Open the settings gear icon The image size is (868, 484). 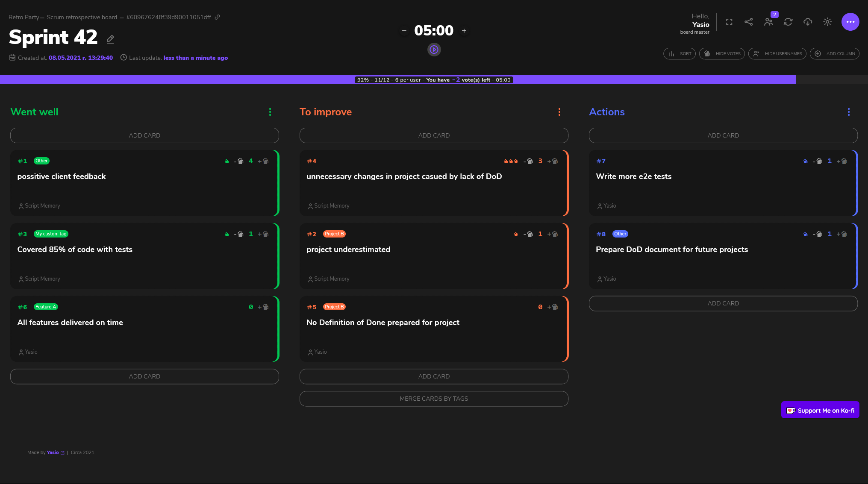pyautogui.click(x=827, y=22)
